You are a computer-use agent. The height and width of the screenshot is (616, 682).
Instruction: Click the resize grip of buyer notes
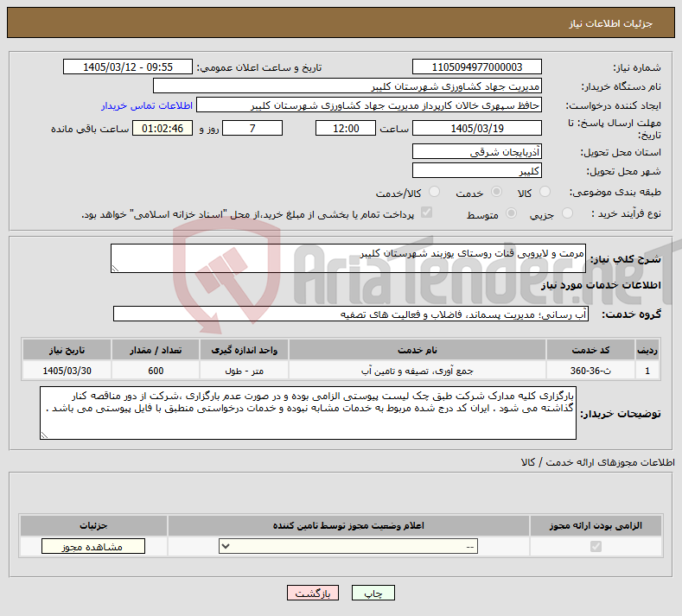click(x=44, y=435)
